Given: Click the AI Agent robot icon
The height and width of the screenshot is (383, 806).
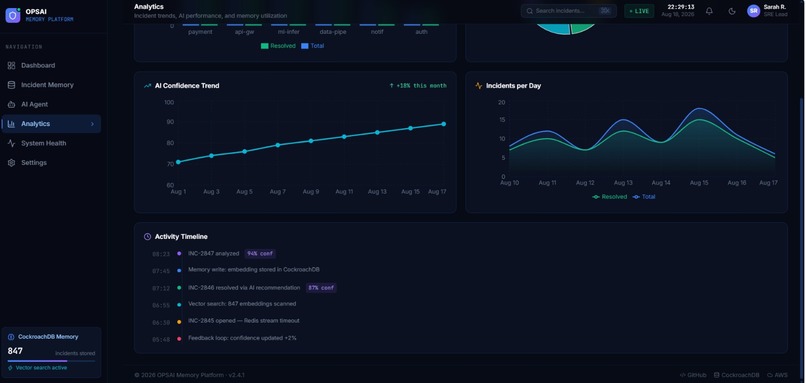Looking at the screenshot, I should (x=11, y=104).
